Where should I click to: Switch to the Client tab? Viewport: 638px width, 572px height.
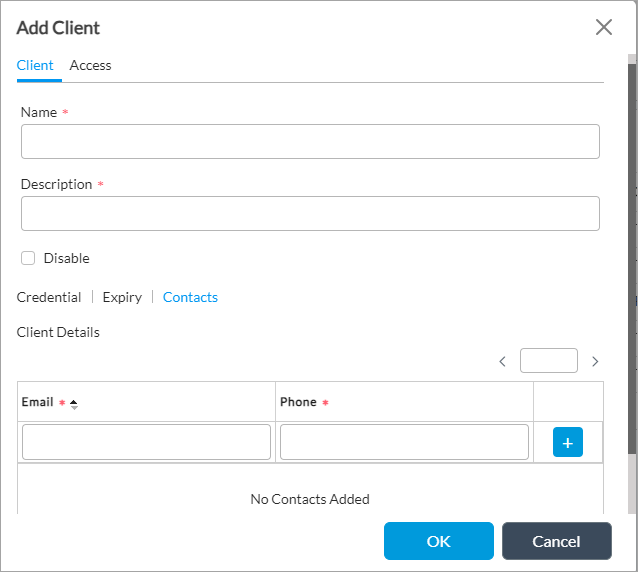click(35, 65)
